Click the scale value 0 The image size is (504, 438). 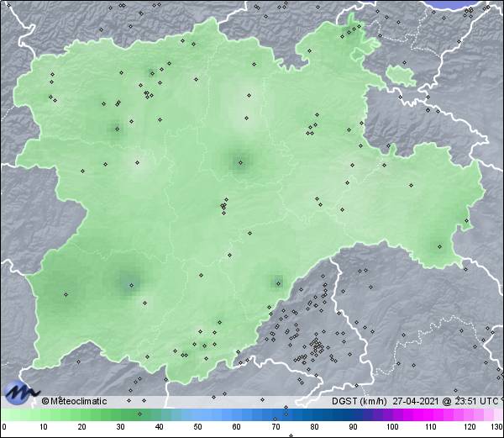[4, 427]
